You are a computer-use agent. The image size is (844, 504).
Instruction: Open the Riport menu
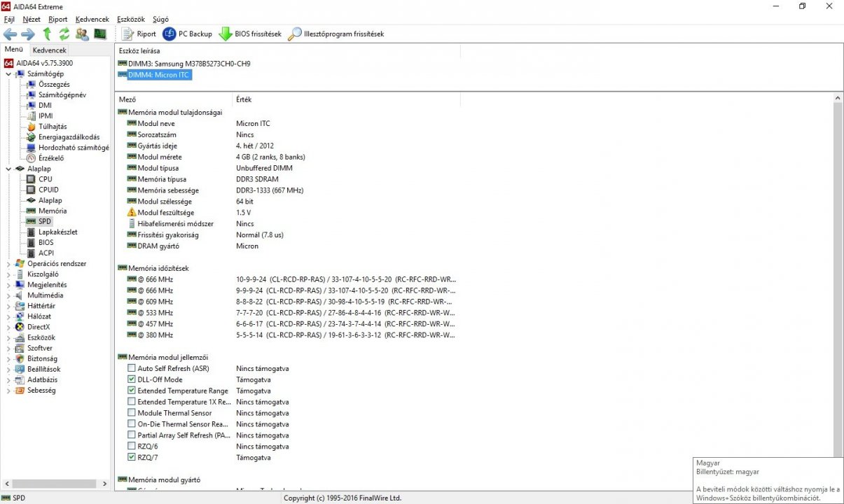click(x=58, y=20)
